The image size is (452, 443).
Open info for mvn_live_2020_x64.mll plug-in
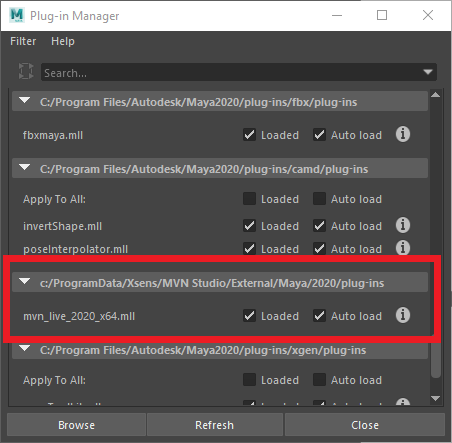tap(403, 315)
